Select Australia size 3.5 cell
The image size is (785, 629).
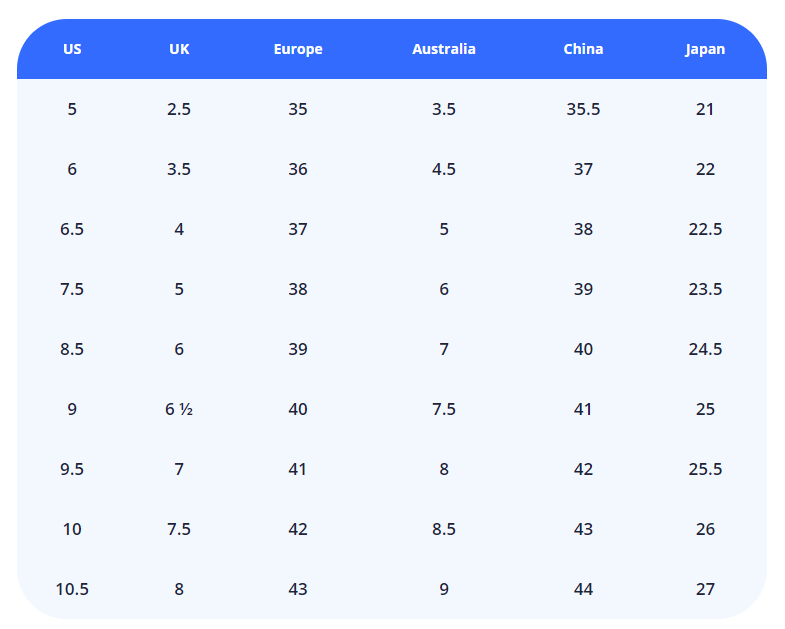pyautogui.click(x=444, y=109)
